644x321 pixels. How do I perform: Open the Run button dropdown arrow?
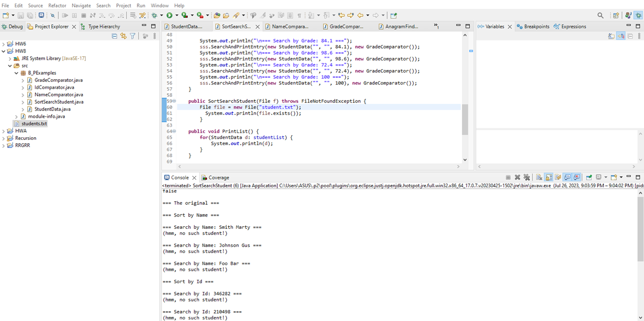coord(176,15)
